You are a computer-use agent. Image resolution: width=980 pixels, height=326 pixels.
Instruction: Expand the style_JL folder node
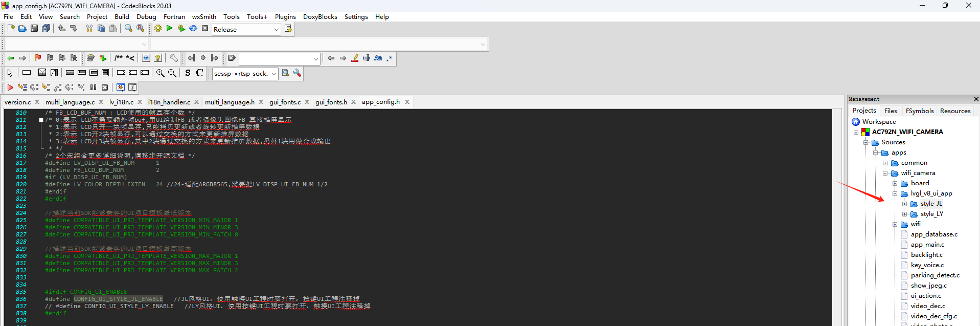905,204
